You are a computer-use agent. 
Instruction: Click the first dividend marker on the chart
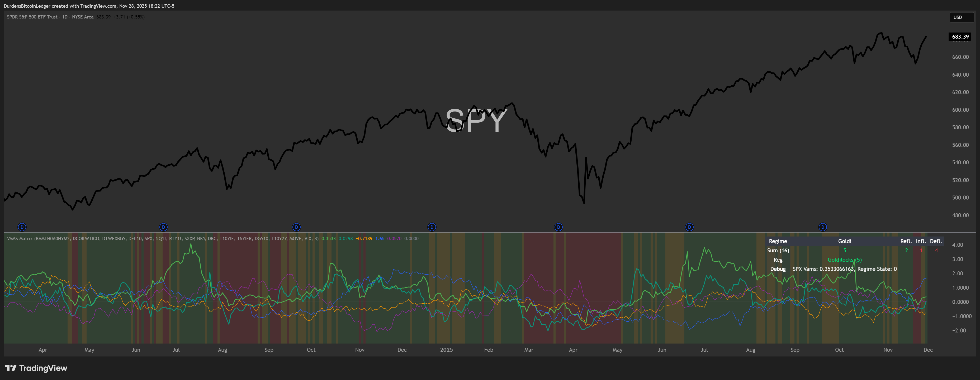[x=22, y=227]
